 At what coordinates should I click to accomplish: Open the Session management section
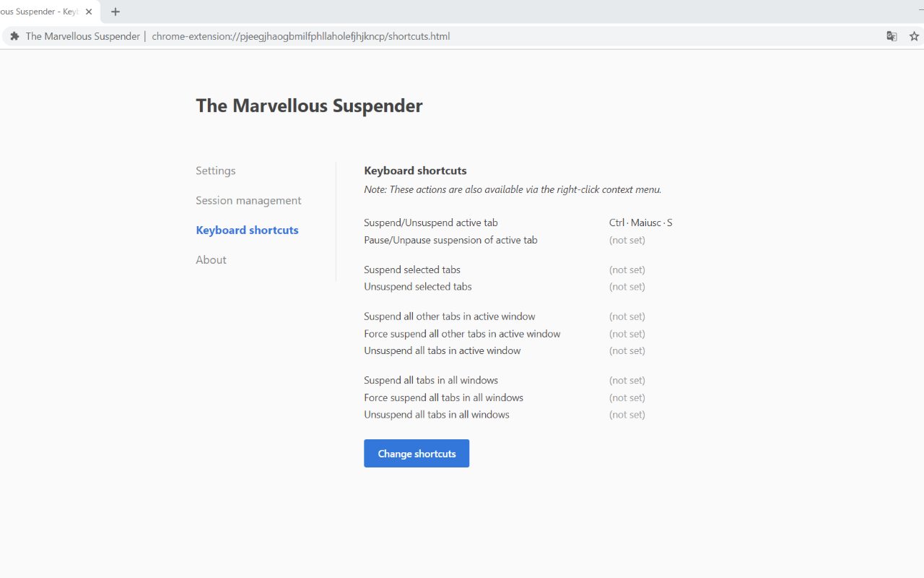pos(248,200)
